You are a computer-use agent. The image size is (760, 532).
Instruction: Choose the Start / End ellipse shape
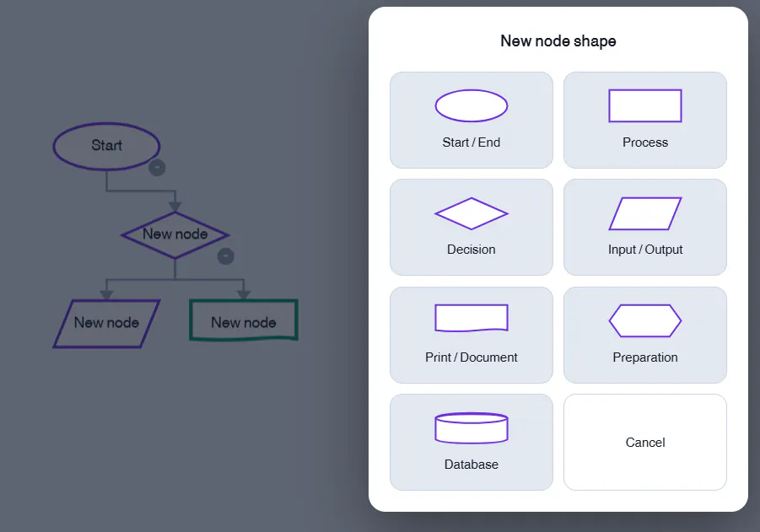pos(472,121)
